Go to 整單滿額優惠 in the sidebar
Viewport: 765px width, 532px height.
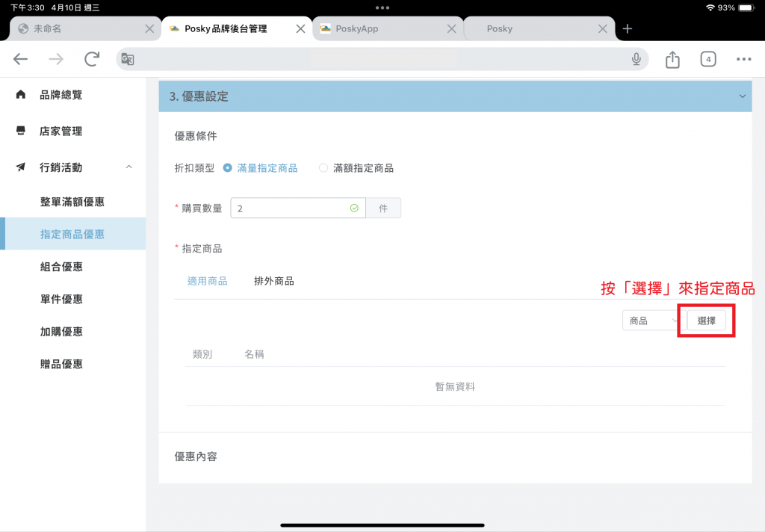pos(72,202)
